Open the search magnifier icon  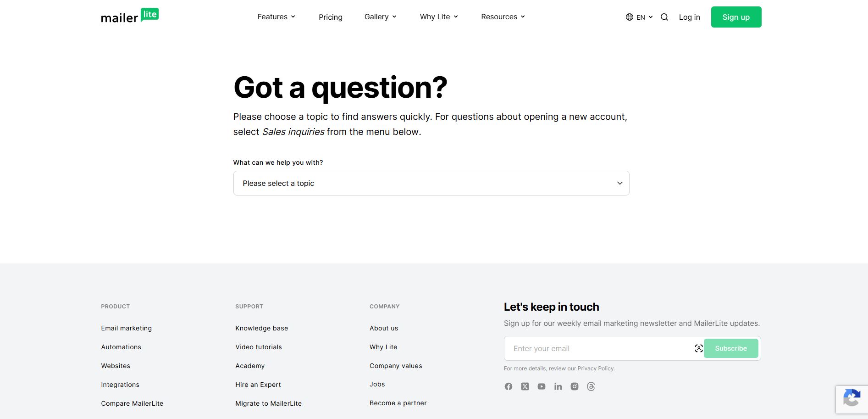pos(664,17)
